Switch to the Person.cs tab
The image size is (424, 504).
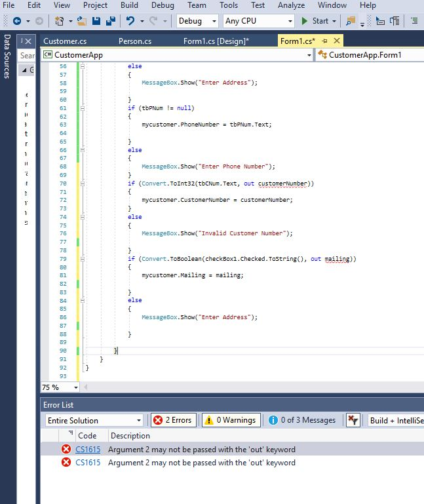(135, 41)
